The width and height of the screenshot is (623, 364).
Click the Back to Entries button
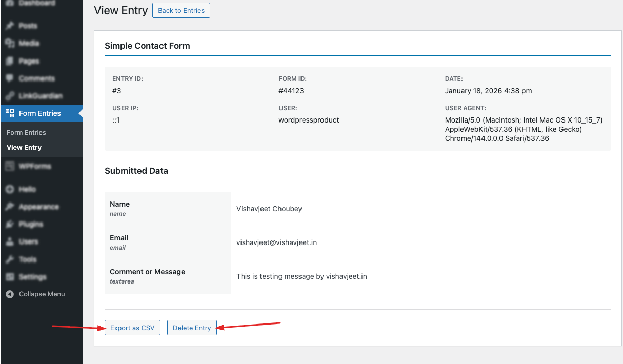pos(181,10)
